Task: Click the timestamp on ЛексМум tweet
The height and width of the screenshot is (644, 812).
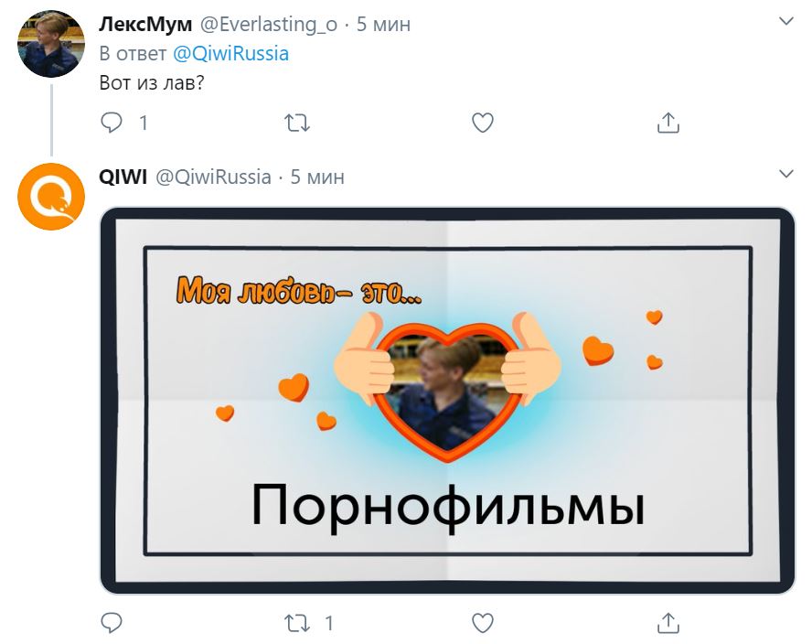Action: coord(383,24)
